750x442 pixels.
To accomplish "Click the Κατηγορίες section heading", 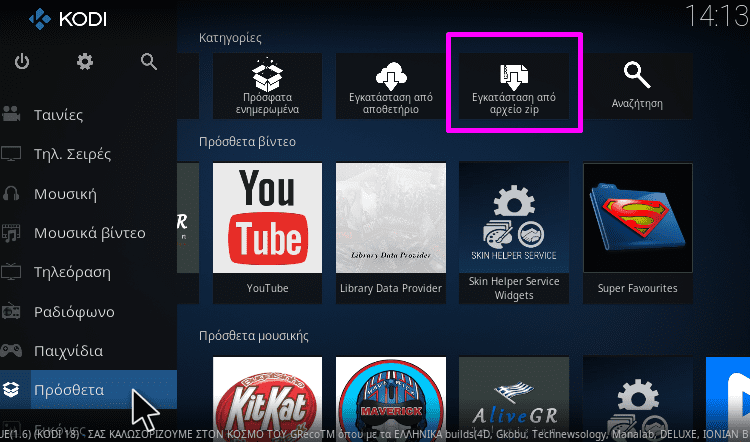I will [230, 38].
